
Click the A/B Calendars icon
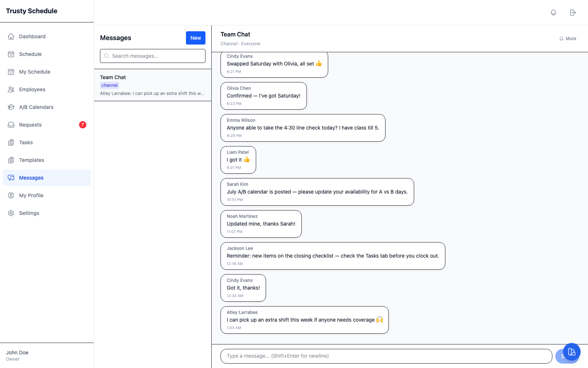click(x=11, y=107)
